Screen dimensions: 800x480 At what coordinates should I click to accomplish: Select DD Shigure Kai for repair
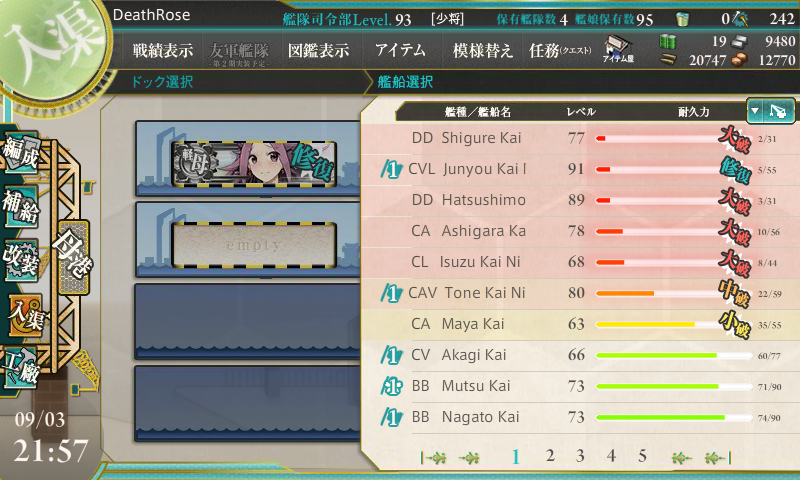pos(580,138)
